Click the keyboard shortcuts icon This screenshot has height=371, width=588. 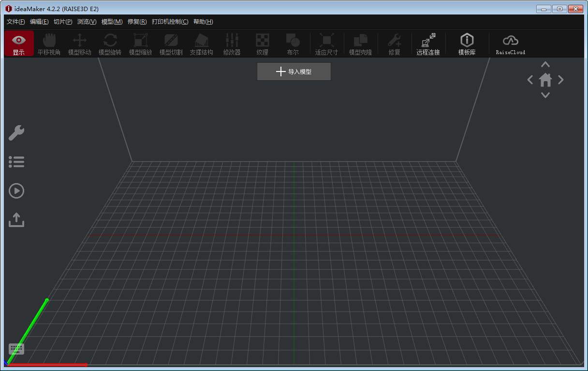(x=16, y=348)
